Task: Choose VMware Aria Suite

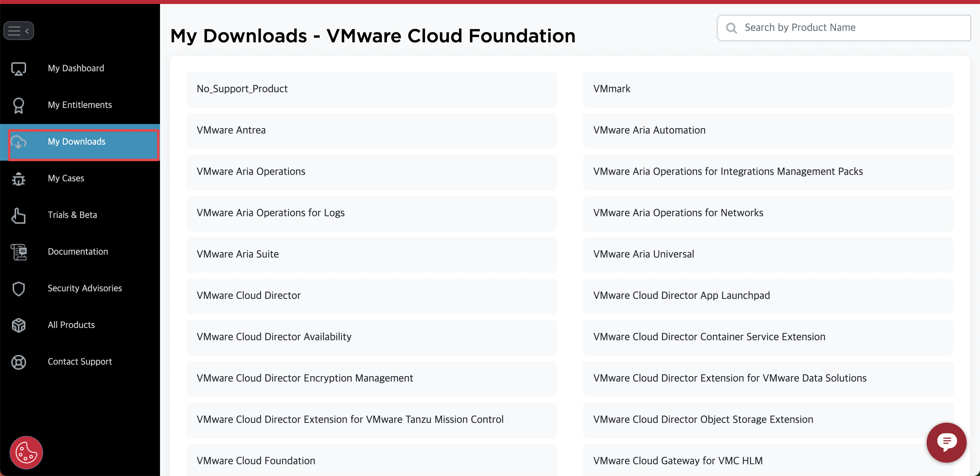Action: [371, 255]
